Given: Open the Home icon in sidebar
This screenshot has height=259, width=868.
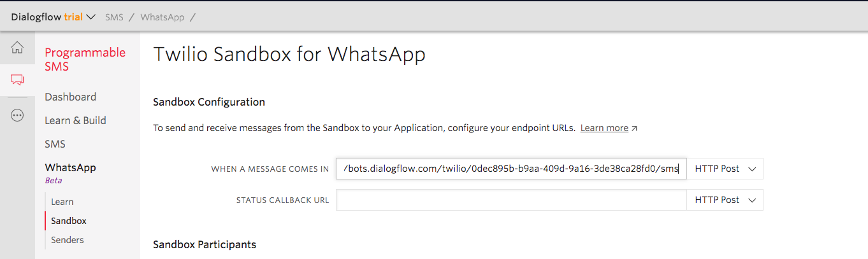Looking at the screenshot, I should [x=17, y=48].
